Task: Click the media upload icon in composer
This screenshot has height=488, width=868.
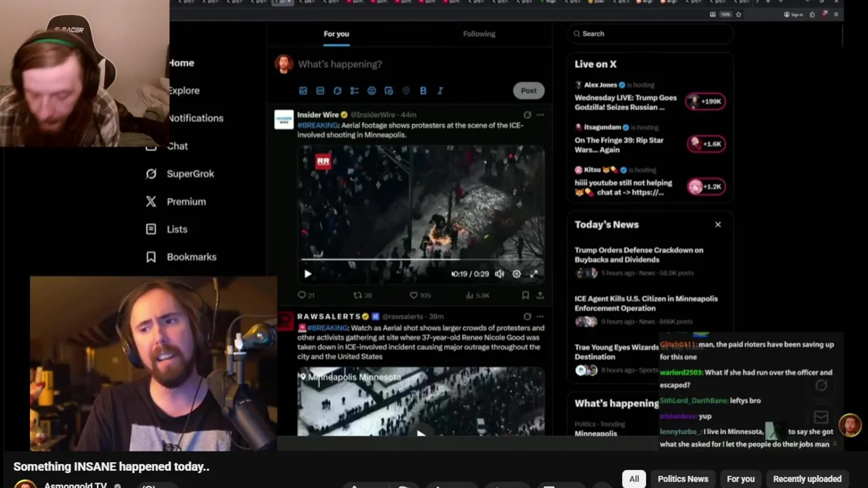Action: click(x=303, y=91)
